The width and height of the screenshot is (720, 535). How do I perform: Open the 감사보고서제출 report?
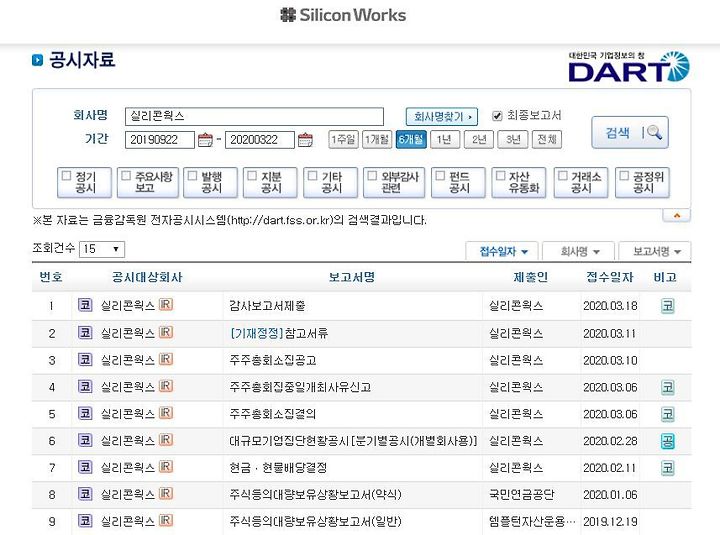pos(267,306)
